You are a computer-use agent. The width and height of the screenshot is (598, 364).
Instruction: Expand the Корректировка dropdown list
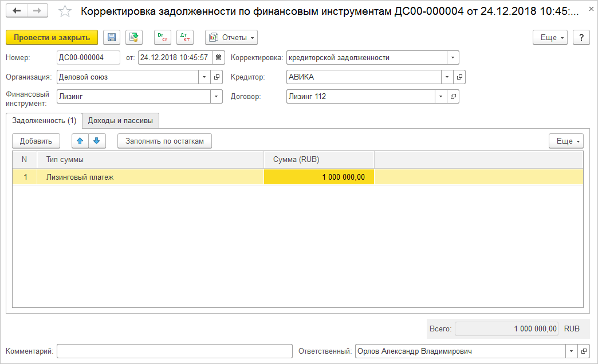point(453,58)
